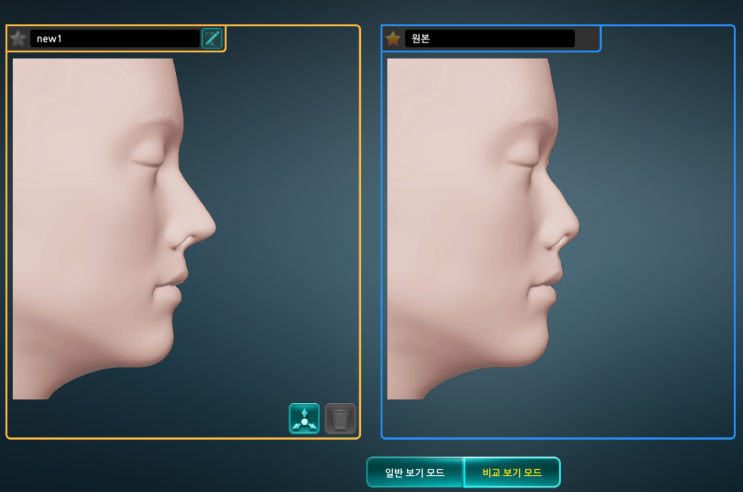Delete new1 with the trash icon
The image size is (743, 492).
click(x=340, y=419)
